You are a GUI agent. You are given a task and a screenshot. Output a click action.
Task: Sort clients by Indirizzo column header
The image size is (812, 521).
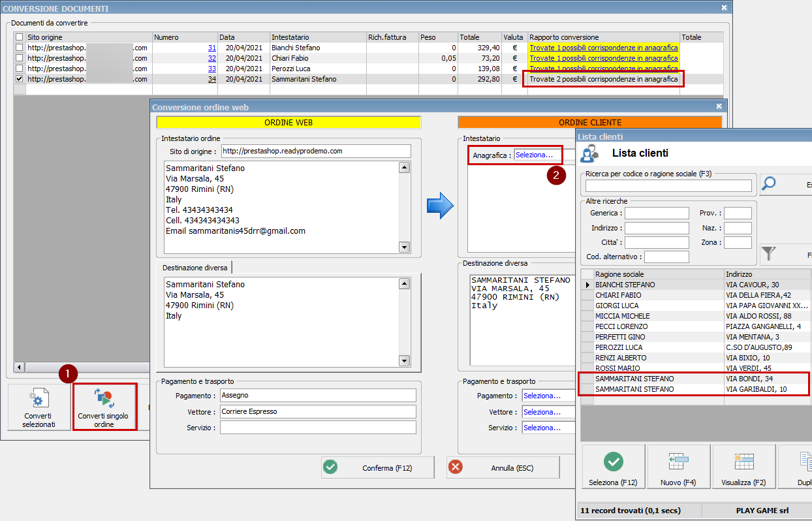768,274
